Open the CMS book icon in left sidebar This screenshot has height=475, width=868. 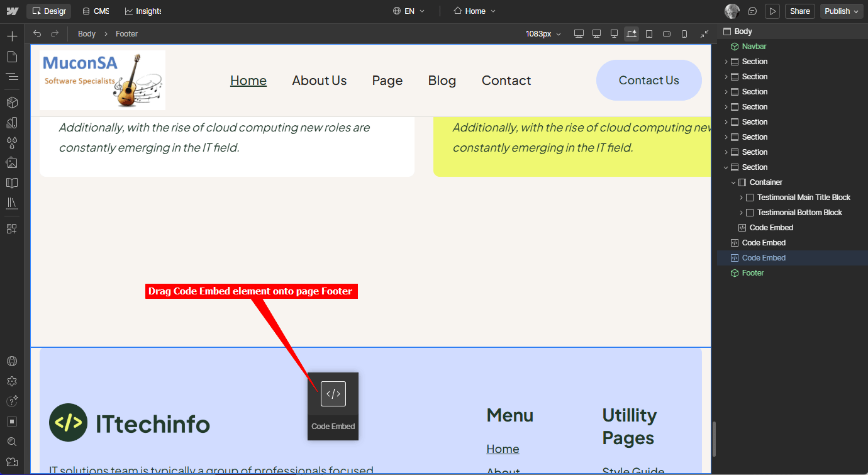click(12, 183)
